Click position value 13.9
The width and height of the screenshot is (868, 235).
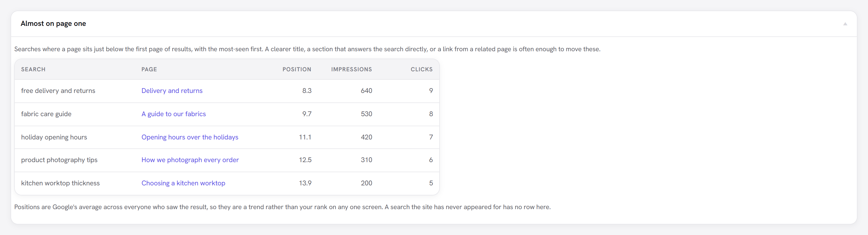tap(305, 183)
